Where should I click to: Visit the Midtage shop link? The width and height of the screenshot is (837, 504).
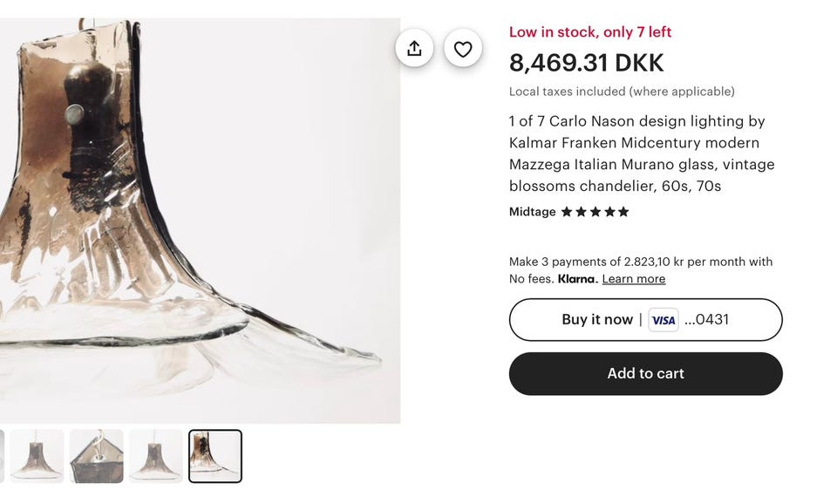tap(532, 212)
